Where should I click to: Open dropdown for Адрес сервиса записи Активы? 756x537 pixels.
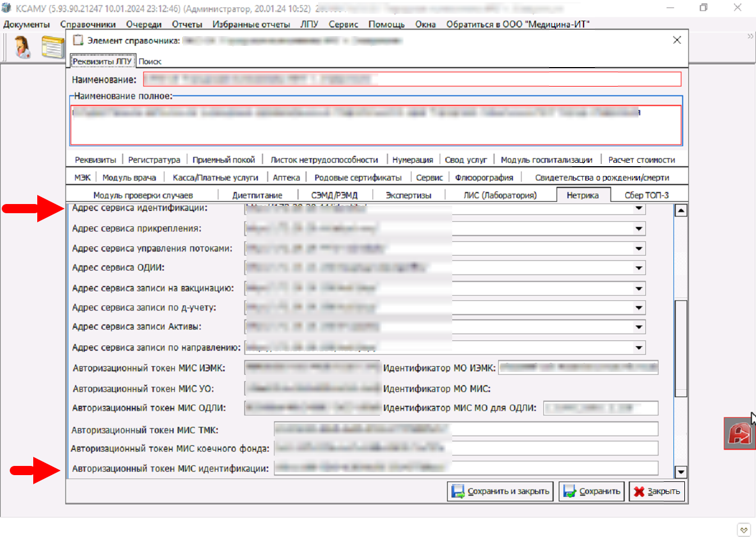point(639,327)
